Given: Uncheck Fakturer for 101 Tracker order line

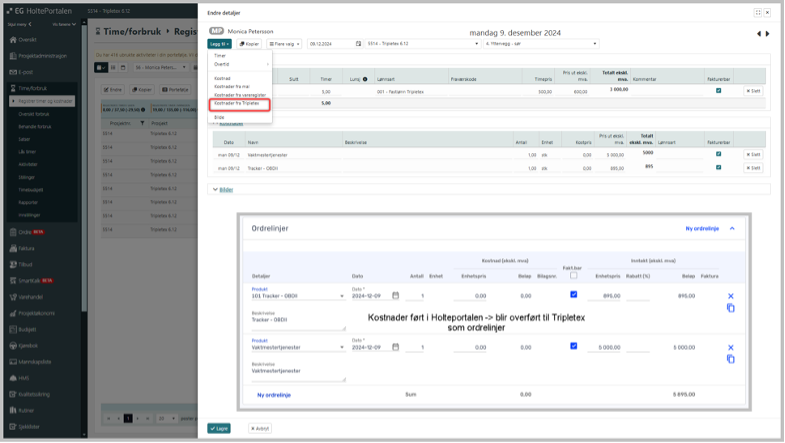Looking at the screenshot, I should (x=573, y=295).
